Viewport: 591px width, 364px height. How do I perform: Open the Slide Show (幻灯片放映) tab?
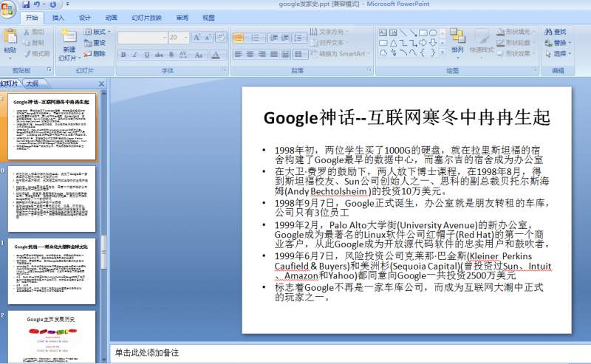pyautogui.click(x=146, y=18)
